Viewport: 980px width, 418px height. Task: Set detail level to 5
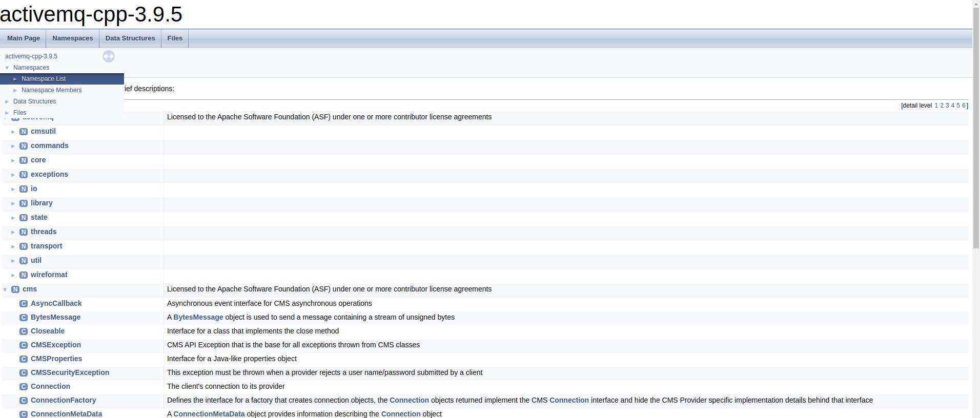coord(958,106)
